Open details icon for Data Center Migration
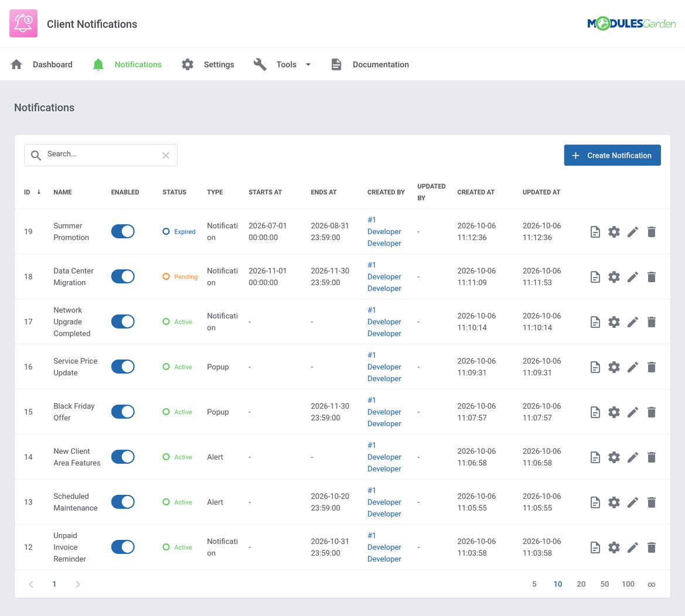 (595, 277)
